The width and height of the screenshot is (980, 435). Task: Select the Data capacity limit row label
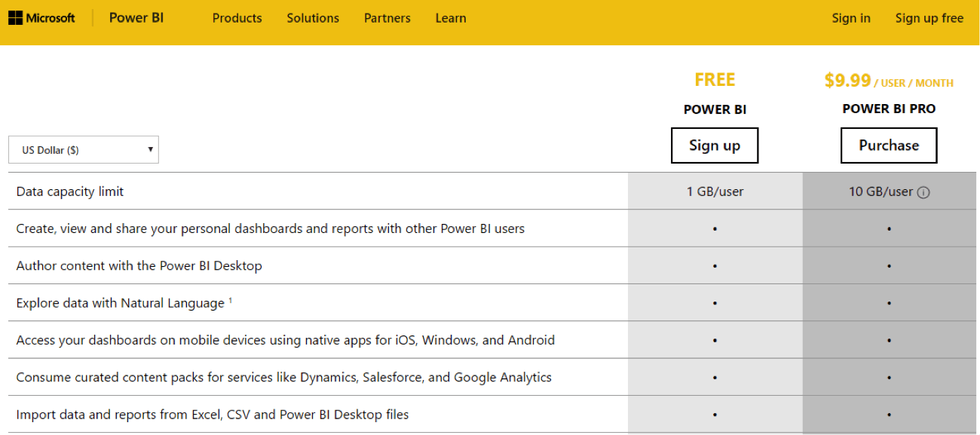click(x=70, y=191)
